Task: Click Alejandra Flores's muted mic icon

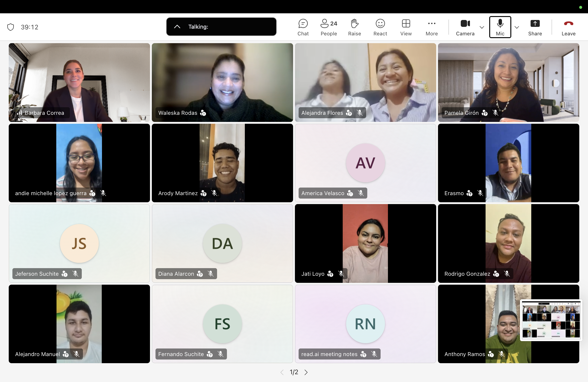Action: coord(360,113)
